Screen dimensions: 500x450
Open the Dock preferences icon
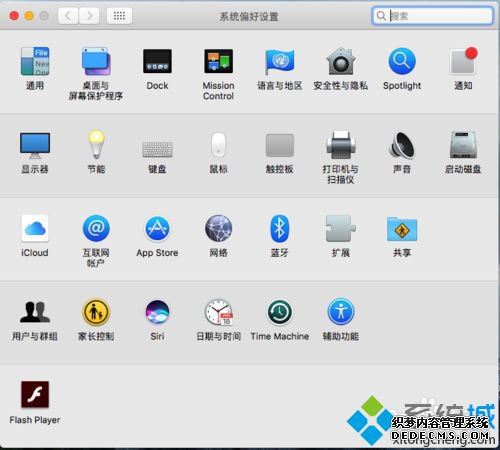coord(157,61)
